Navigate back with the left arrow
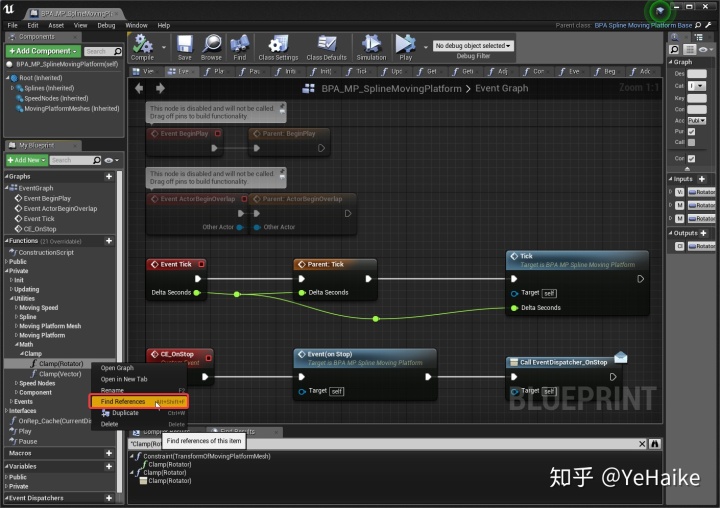 (139, 88)
